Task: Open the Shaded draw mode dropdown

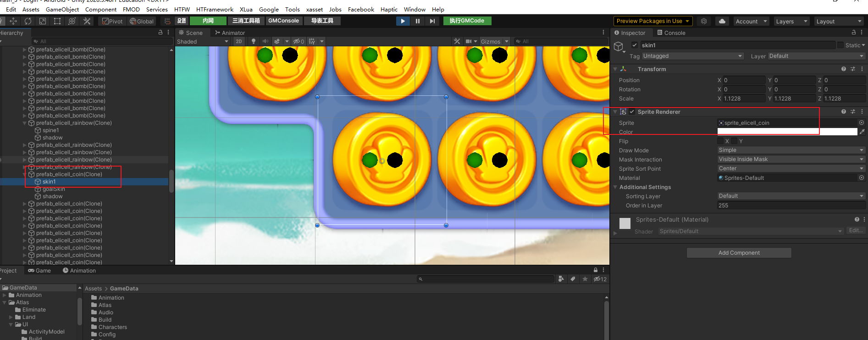Action: click(x=203, y=41)
